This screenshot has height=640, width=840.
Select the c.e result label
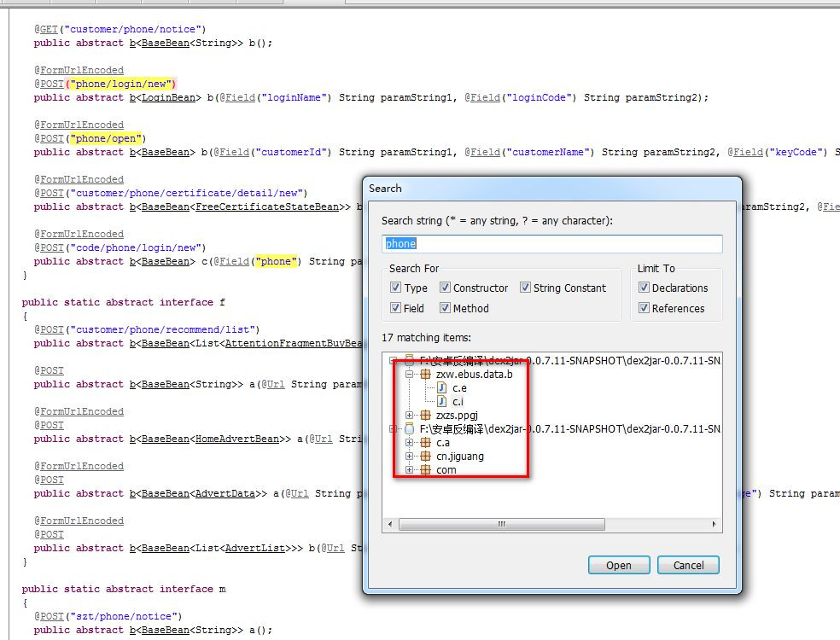coord(459,387)
